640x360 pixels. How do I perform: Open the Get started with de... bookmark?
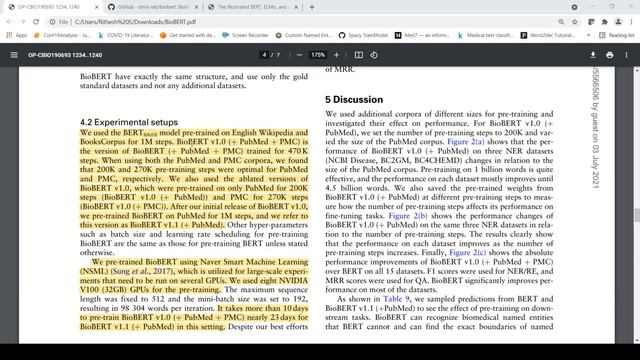(x=188, y=36)
